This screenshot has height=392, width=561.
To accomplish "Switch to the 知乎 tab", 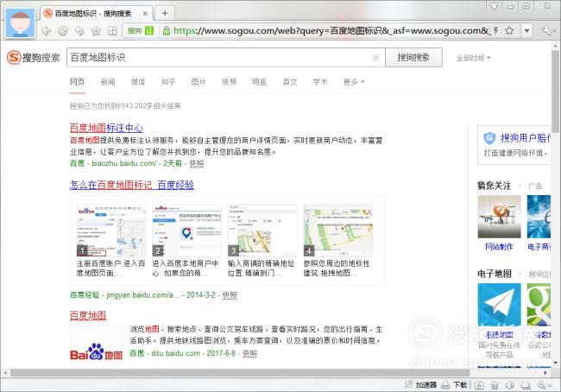I will (x=168, y=82).
